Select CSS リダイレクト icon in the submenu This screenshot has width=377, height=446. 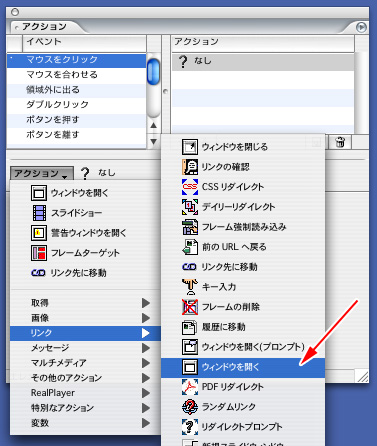tap(190, 187)
